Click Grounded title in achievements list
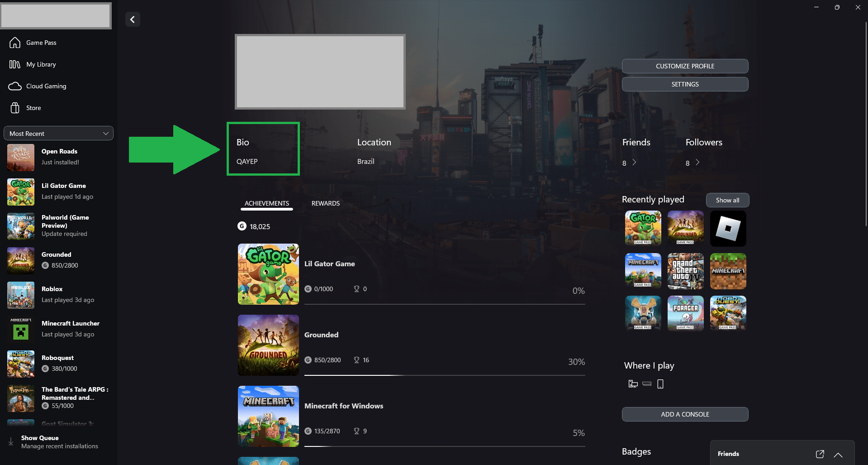 pyautogui.click(x=321, y=335)
